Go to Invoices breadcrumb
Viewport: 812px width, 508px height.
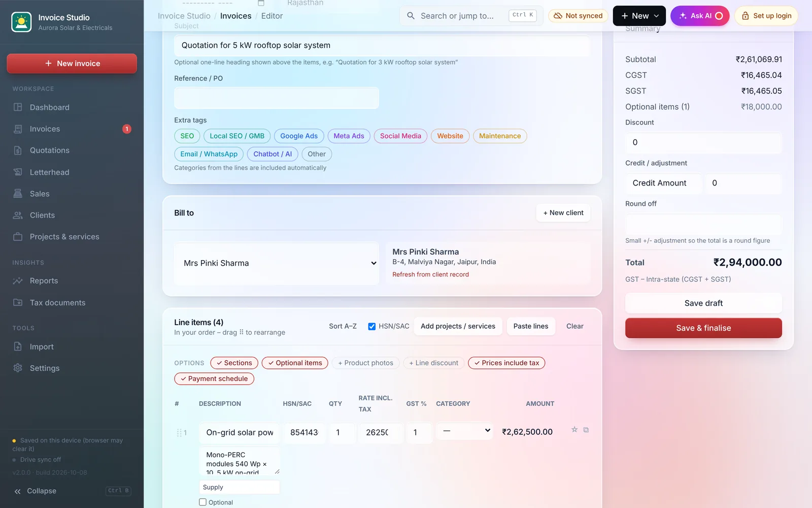coord(235,16)
